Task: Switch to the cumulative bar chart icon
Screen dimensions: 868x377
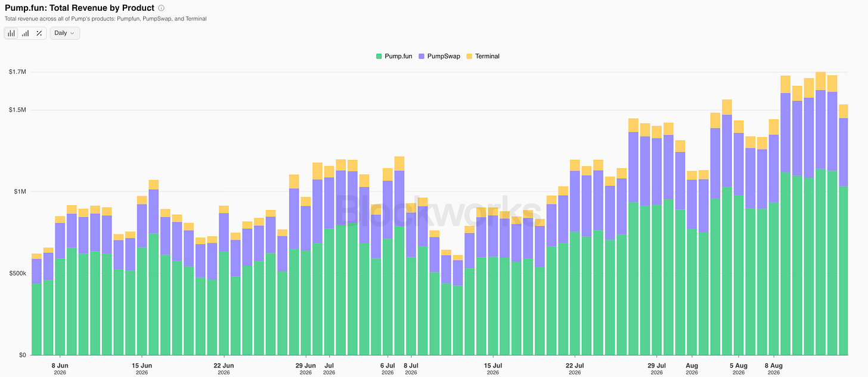Action: pyautogui.click(x=25, y=33)
